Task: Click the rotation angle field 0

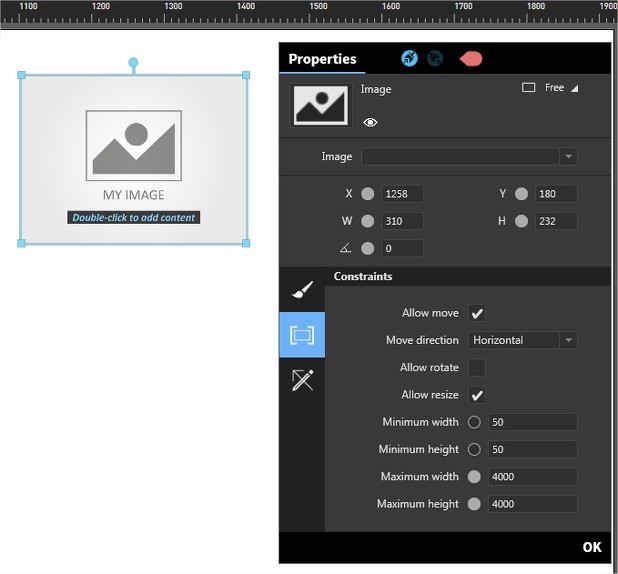Action: click(x=402, y=248)
